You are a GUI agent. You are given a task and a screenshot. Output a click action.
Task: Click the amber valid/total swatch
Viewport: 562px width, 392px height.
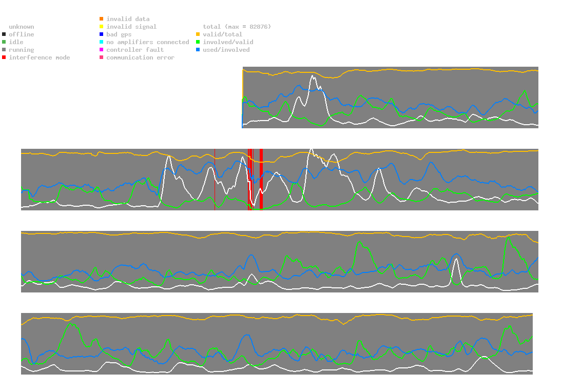(198, 34)
